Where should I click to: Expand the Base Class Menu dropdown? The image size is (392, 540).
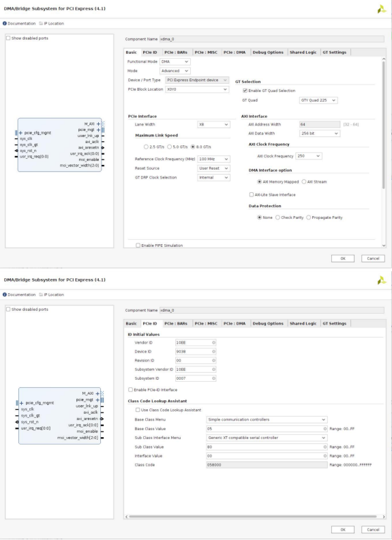(267, 419)
